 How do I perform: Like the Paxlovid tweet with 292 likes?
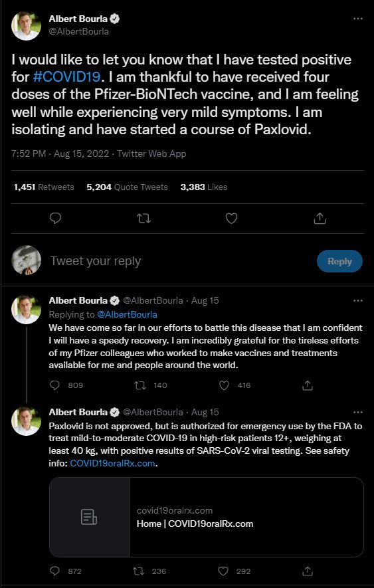(x=223, y=571)
